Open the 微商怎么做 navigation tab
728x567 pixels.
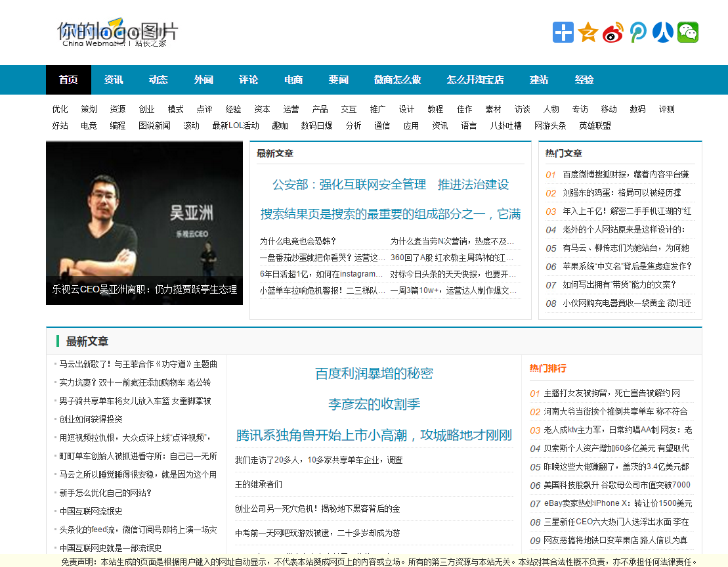[397, 80]
